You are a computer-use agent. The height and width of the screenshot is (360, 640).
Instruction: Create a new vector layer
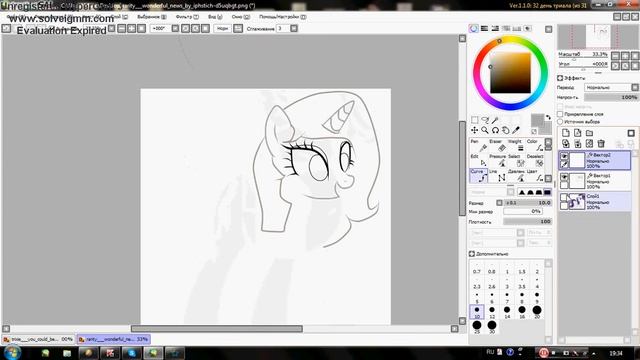(x=578, y=133)
